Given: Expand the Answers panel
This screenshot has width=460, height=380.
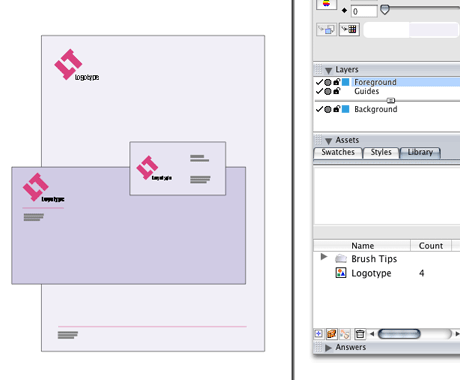Looking at the screenshot, I should pos(328,348).
